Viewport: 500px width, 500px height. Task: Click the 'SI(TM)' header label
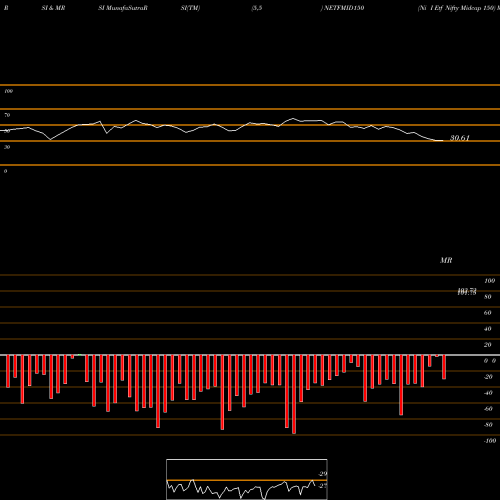(190, 8)
